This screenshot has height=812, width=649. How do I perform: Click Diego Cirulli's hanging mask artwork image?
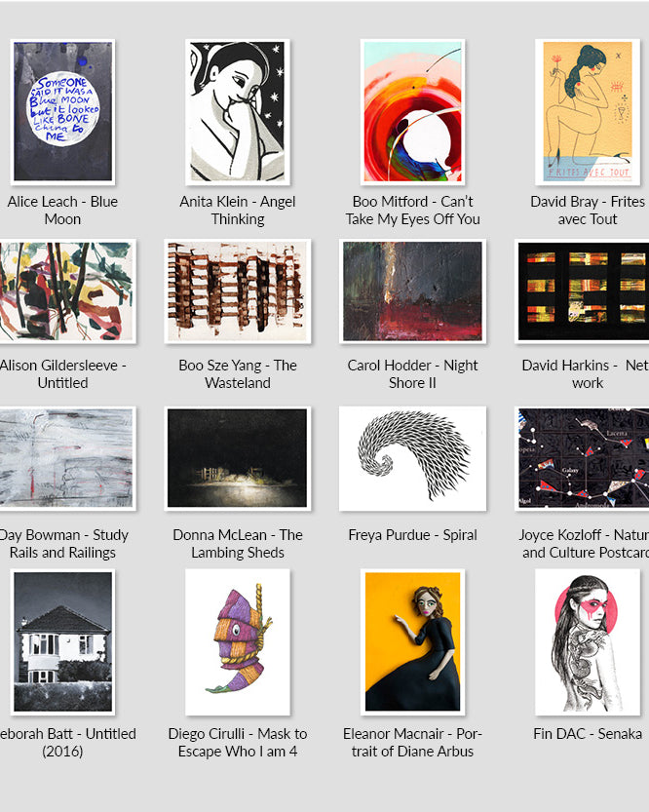[237, 641]
